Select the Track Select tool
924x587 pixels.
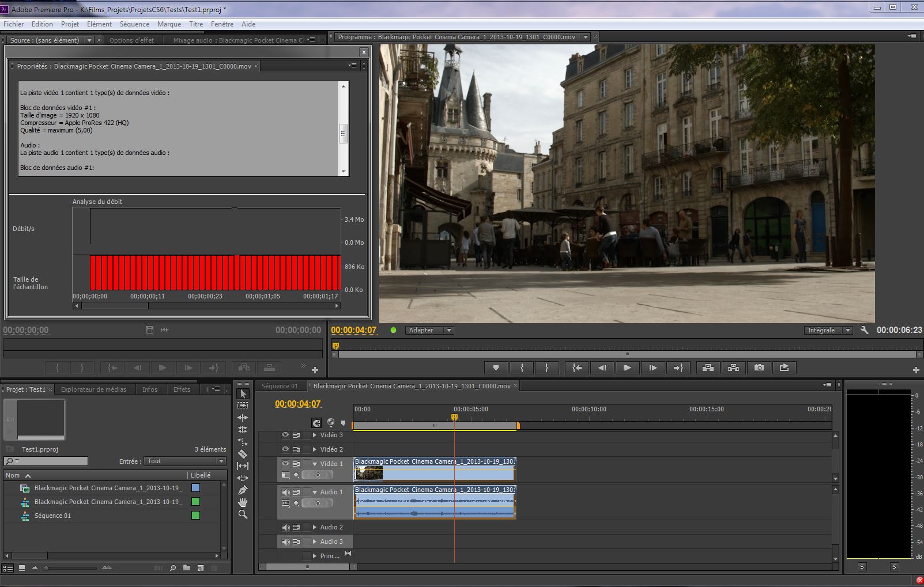243,406
